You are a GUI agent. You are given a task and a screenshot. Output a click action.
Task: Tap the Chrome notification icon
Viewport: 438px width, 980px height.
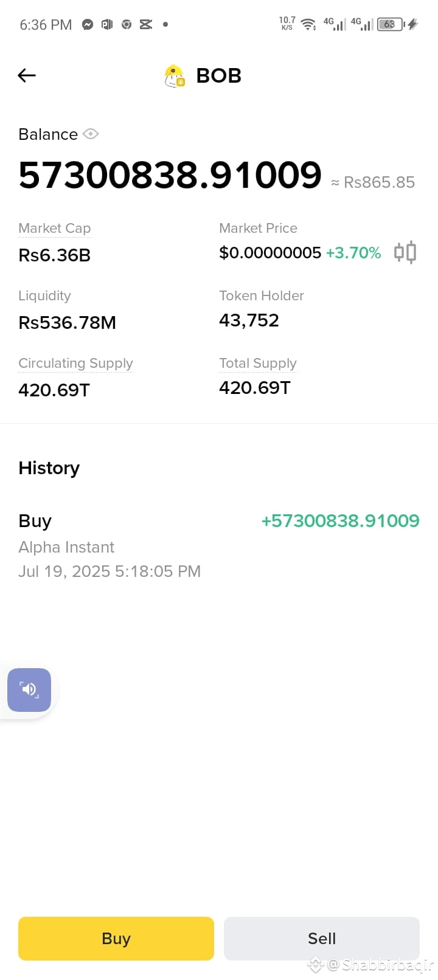[127, 24]
